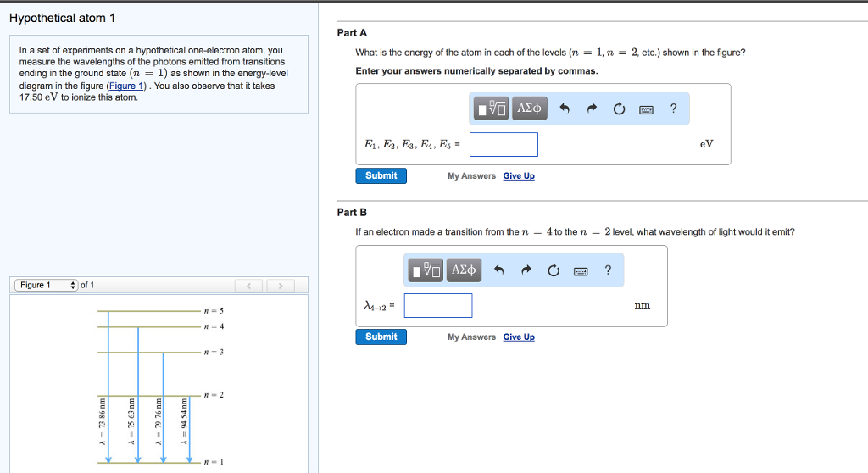Focus the wavelength λ answer field

pos(438,305)
